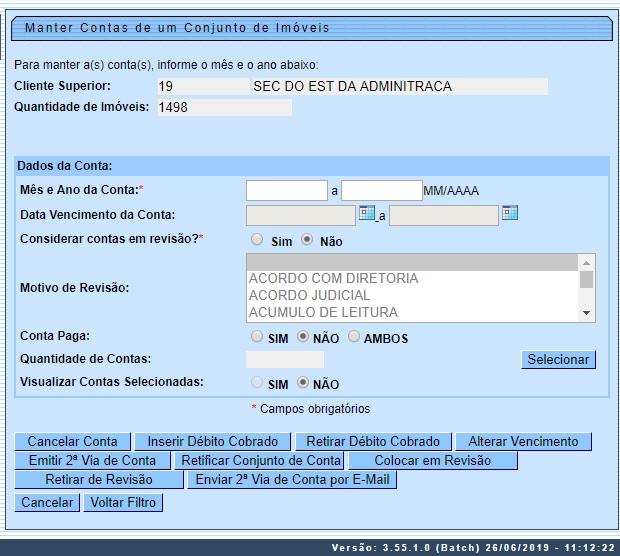Open calendar for end due date
The height and width of the screenshot is (556, 620).
[509, 213]
